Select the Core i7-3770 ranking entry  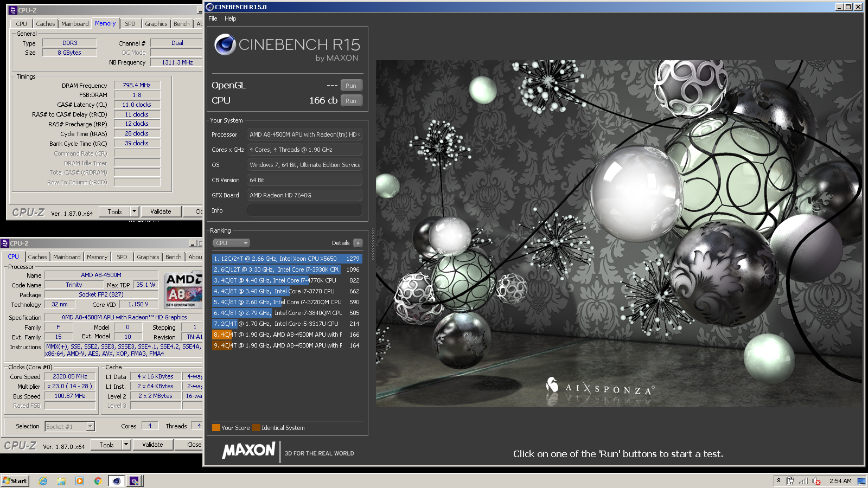tap(286, 291)
